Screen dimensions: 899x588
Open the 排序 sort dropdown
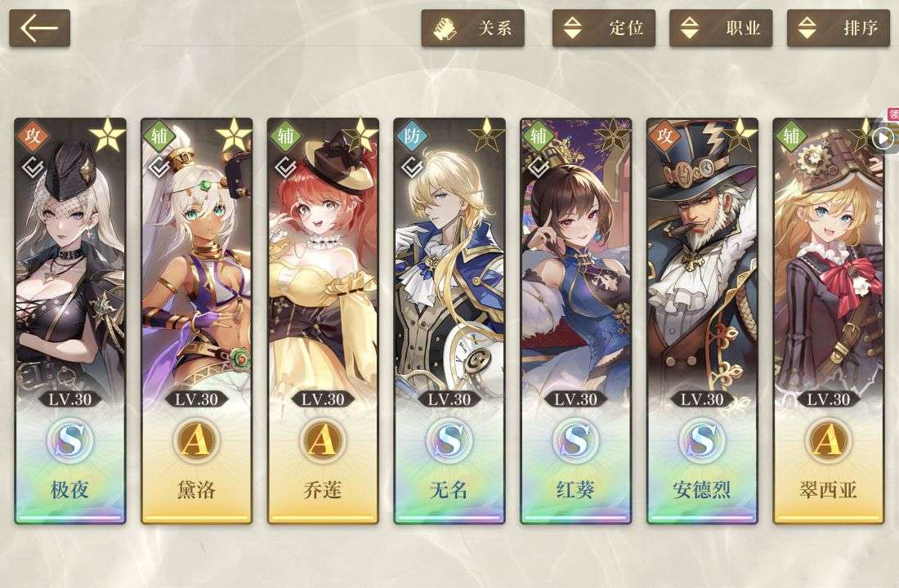[839, 28]
